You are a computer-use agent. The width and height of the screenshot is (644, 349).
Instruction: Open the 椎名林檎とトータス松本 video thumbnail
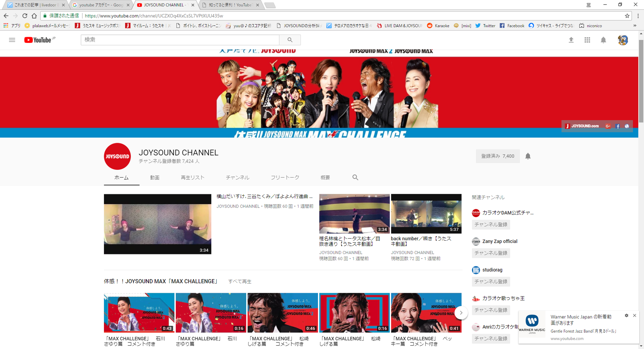pyautogui.click(x=354, y=214)
